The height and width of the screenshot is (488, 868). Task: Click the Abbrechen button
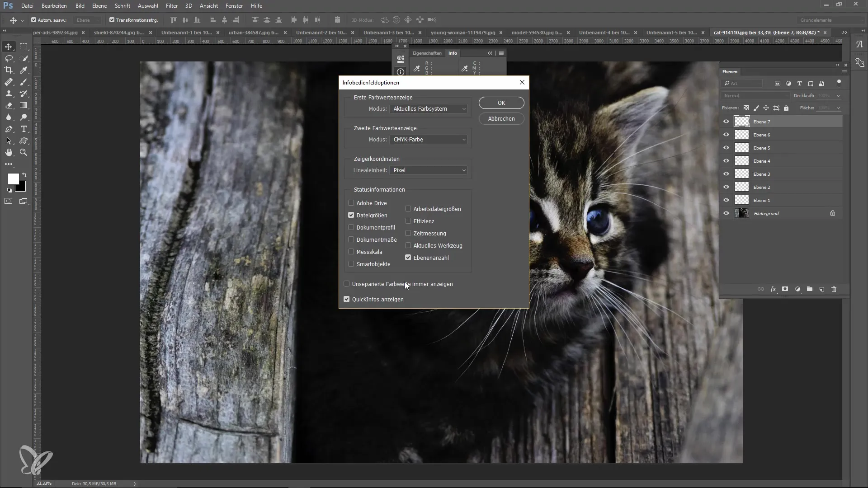pos(501,118)
